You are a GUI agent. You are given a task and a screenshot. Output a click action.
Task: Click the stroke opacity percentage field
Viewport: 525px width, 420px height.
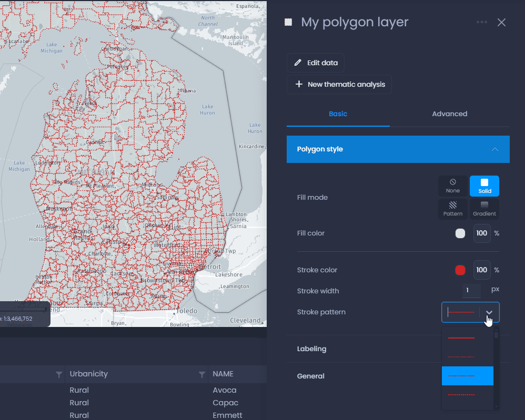(482, 270)
